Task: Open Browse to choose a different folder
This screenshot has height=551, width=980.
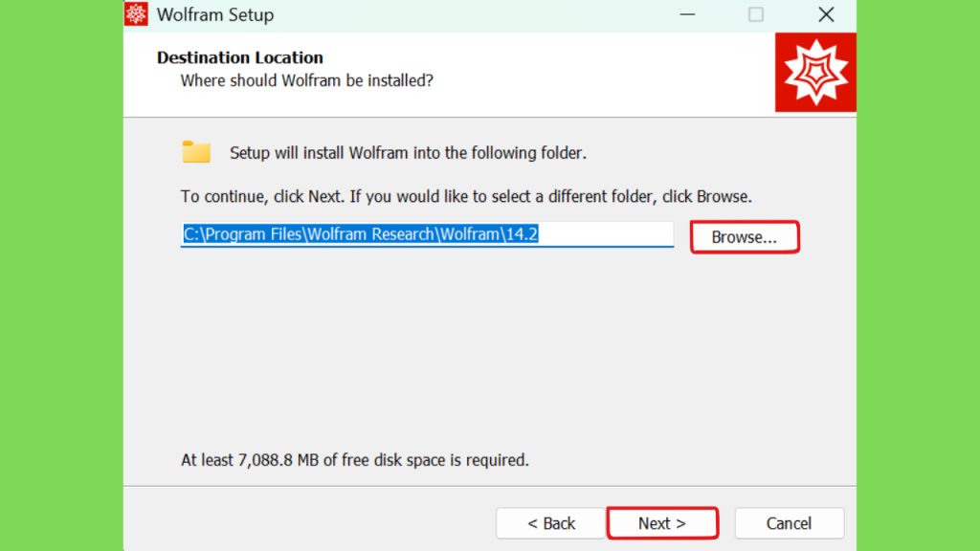Action: (745, 237)
